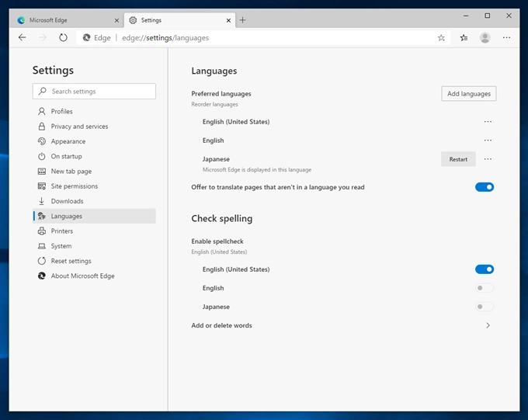Viewport: 528px width, 420px height.
Task: Open the browser Settings and more menu
Action: (506, 38)
